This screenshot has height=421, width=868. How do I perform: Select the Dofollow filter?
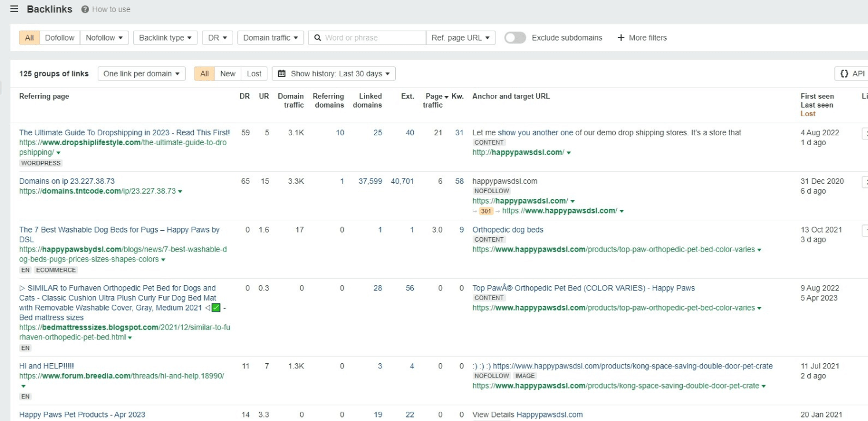click(60, 38)
